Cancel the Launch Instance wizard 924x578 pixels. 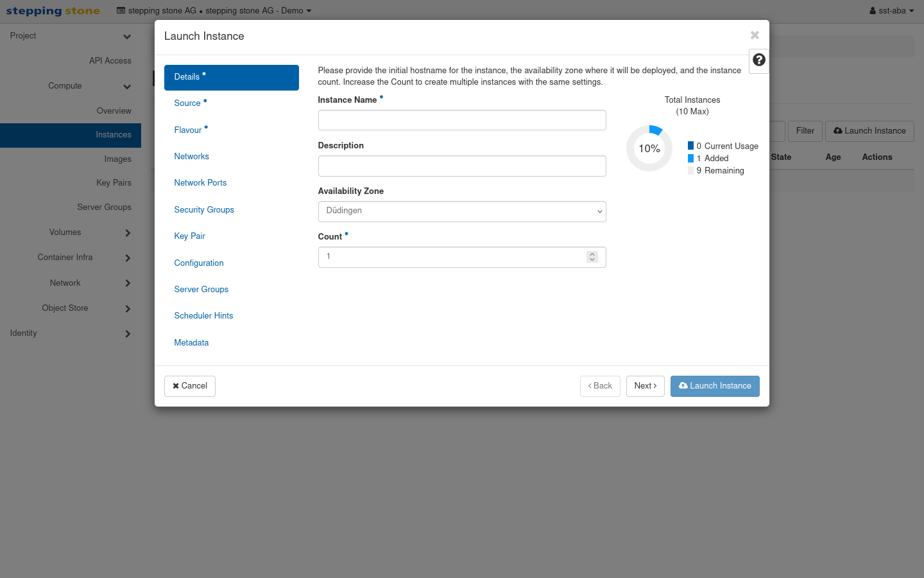[x=190, y=386]
